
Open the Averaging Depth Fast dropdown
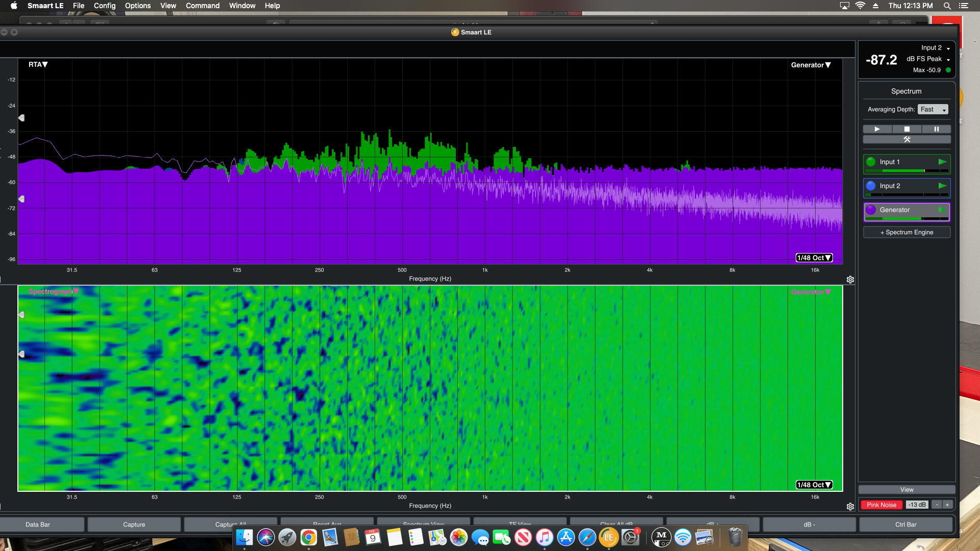[933, 109]
